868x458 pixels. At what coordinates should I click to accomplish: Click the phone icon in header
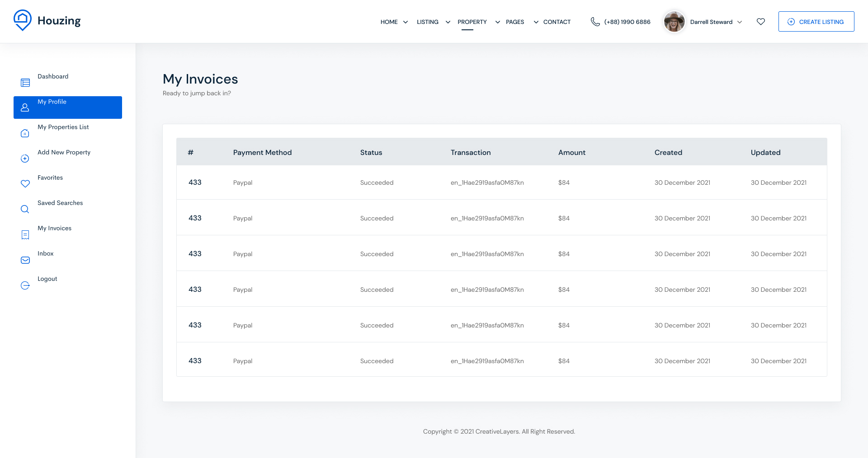pyautogui.click(x=595, y=22)
